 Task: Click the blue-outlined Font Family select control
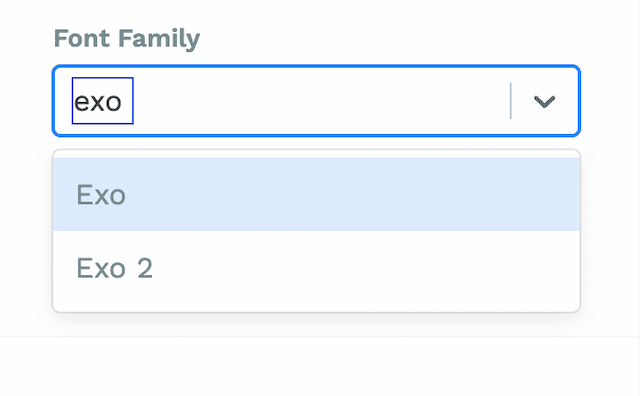tap(316, 100)
